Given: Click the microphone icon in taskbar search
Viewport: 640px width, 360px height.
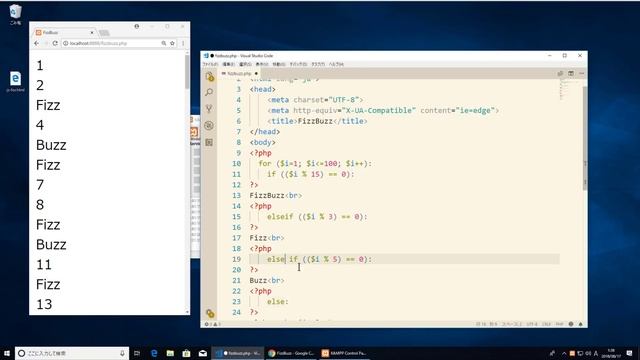Looking at the screenshot, I should pos(122,353).
